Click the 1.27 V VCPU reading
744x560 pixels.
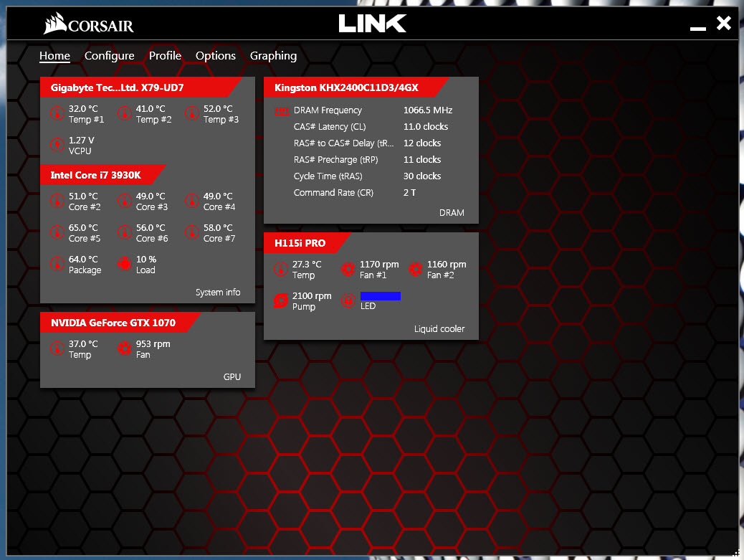(81, 141)
